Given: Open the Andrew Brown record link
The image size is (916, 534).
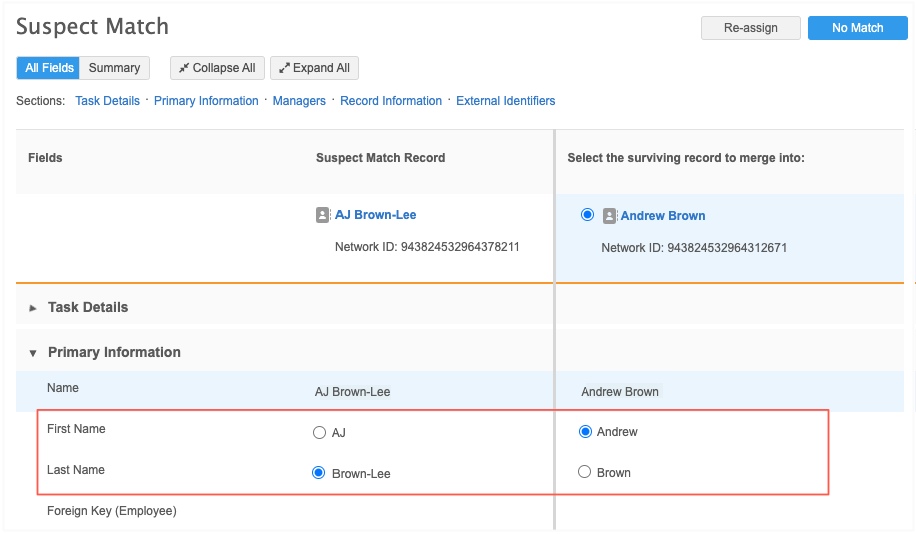Looking at the screenshot, I should click(x=662, y=216).
